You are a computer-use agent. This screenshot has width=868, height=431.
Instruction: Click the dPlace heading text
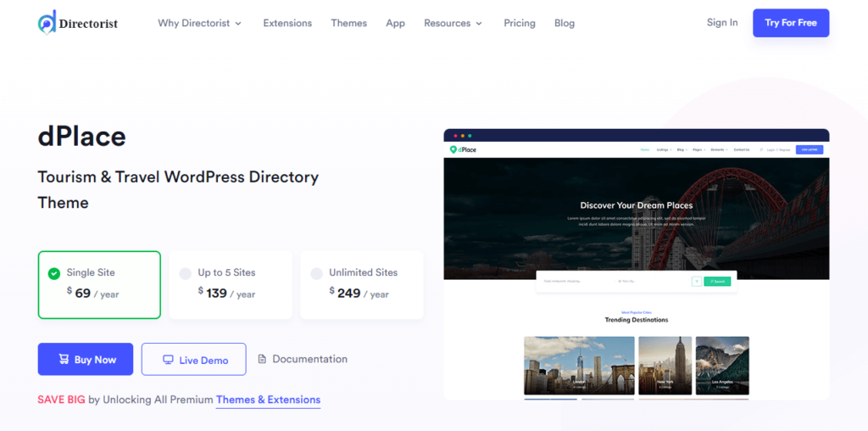(82, 136)
